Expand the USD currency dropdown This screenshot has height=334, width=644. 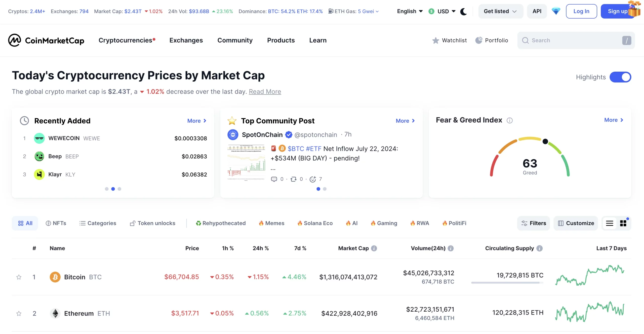pos(442,12)
